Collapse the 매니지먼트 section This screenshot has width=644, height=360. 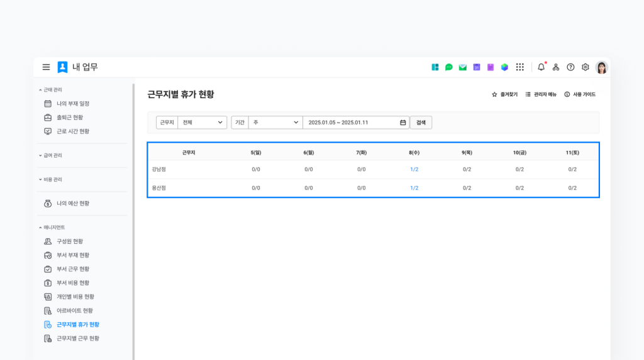52,227
